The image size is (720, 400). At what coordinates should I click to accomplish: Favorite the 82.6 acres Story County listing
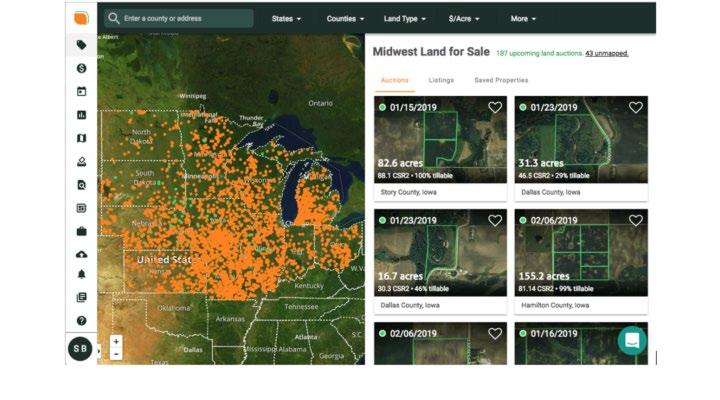pyautogui.click(x=495, y=107)
